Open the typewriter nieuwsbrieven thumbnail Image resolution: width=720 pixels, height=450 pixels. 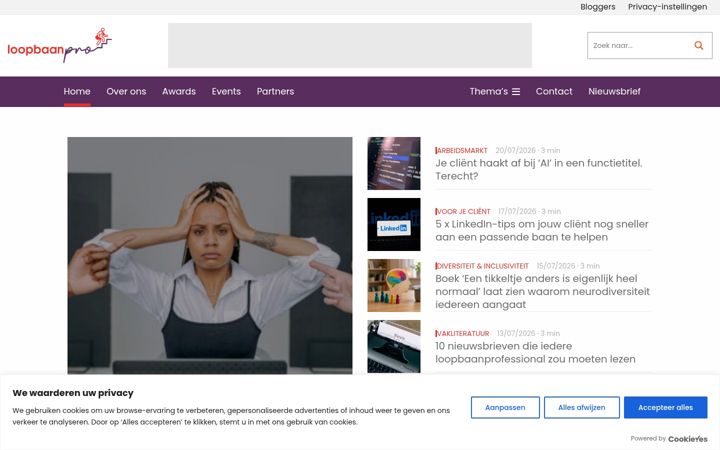pos(394,346)
